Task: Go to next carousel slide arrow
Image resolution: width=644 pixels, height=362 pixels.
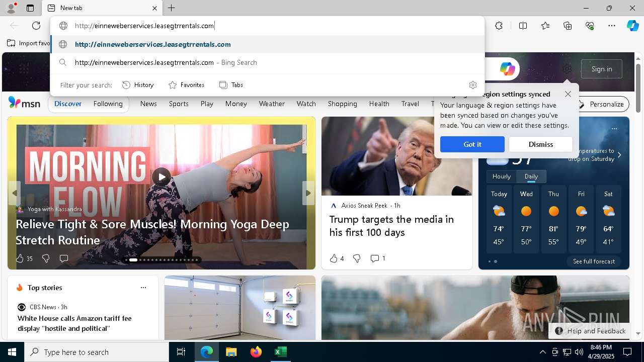Action: tap(308, 193)
